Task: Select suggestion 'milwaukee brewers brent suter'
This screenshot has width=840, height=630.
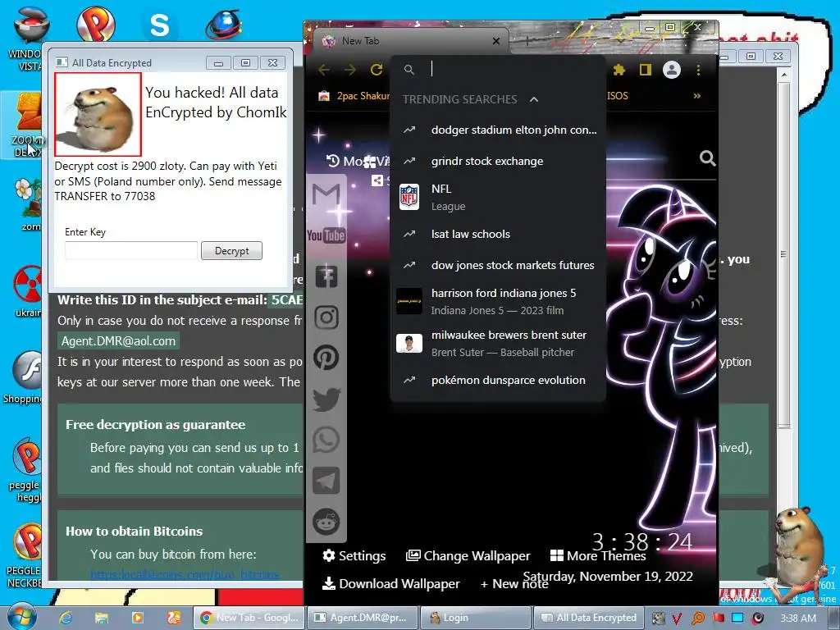Action: (x=498, y=344)
